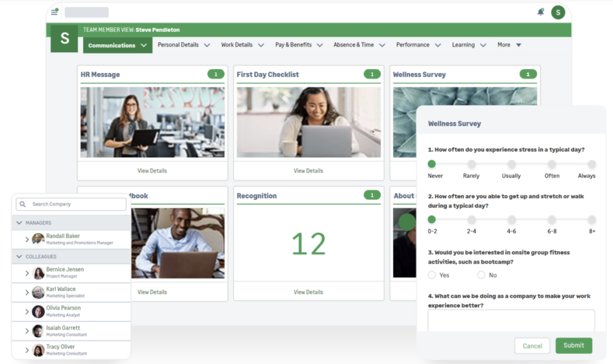Click Randall Baker's profile photo
Viewport: 613px width, 364px height.
click(x=38, y=239)
